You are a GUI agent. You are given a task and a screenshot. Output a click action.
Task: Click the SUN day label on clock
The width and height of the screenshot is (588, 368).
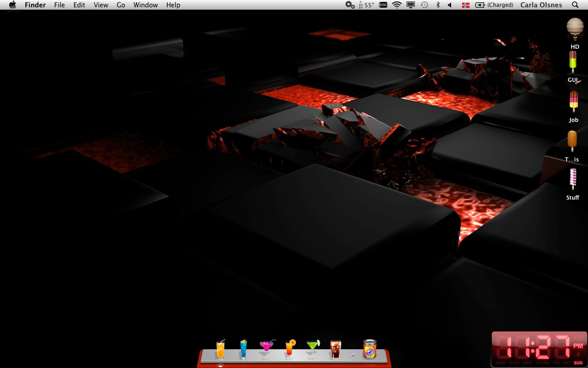click(578, 363)
